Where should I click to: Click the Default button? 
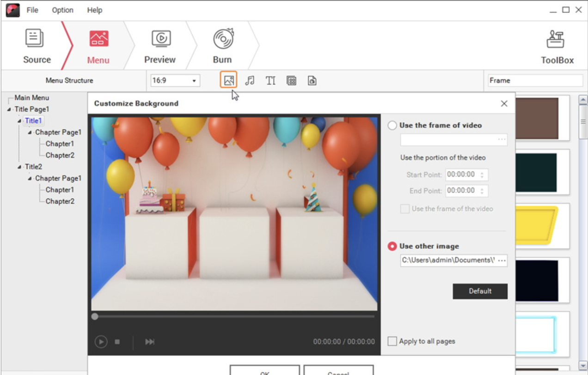click(480, 291)
